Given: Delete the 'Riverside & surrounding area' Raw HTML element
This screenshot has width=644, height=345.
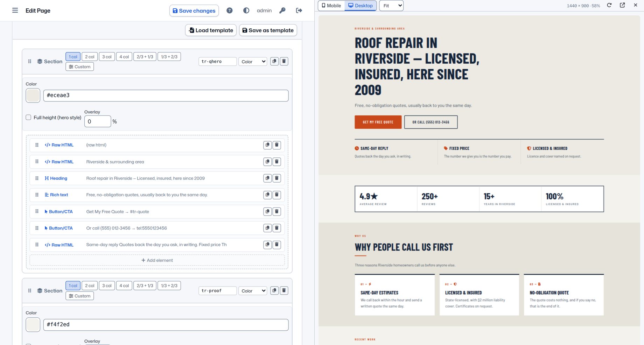Looking at the screenshot, I should [276, 162].
